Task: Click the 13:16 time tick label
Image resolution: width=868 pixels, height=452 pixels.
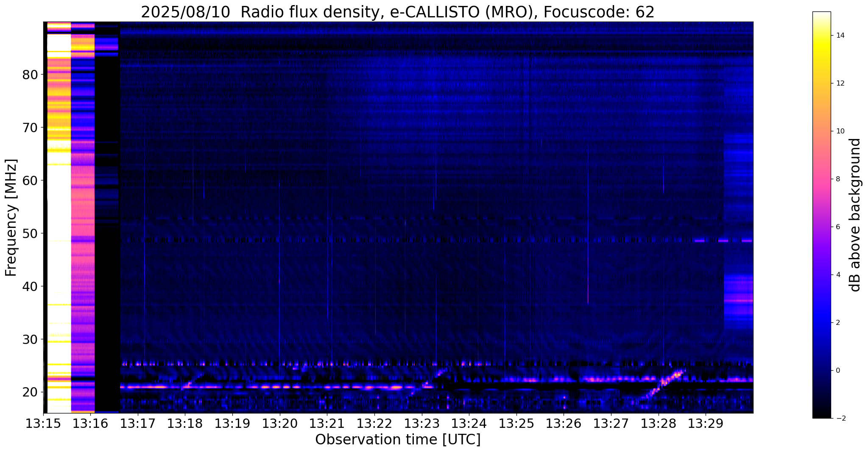Action: [x=90, y=423]
